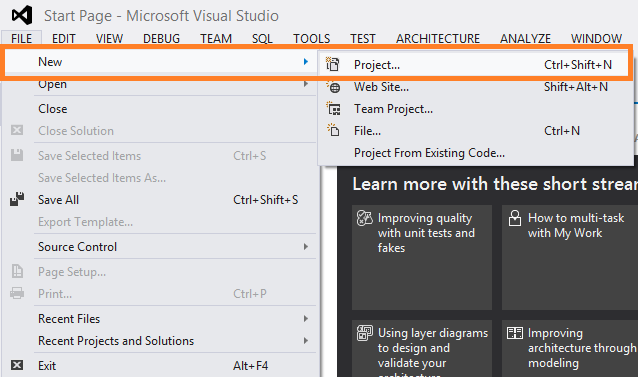This screenshot has height=377, width=638.
Task: Expand the Source Control submenu arrow
Action: tap(306, 246)
